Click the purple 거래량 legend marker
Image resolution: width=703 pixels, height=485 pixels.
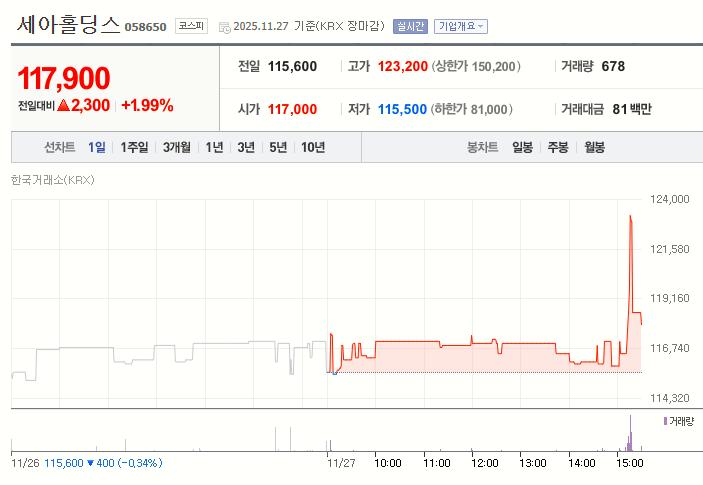(x=665, y=422)
